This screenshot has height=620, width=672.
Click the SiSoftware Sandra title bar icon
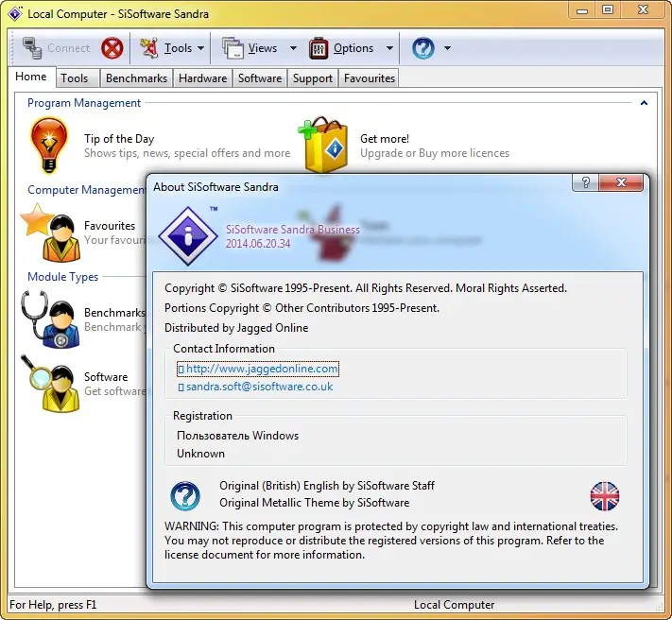[x=14, y=14]
